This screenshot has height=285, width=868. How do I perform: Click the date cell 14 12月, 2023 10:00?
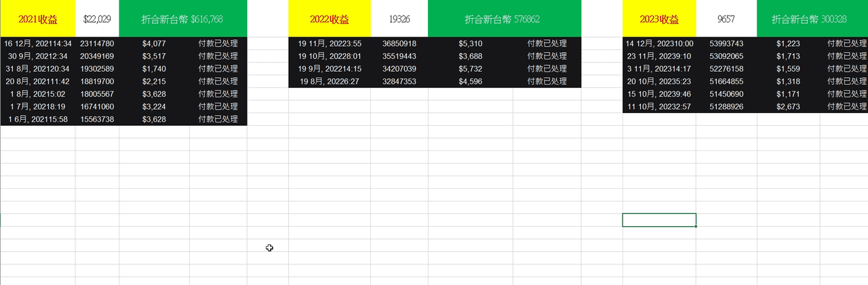(x=659, y=43)
